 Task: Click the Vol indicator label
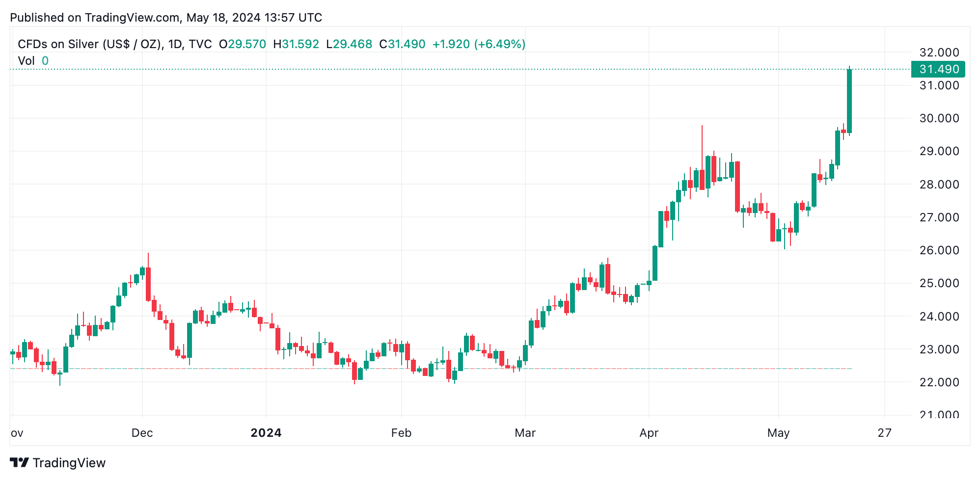tap(26, 61)
